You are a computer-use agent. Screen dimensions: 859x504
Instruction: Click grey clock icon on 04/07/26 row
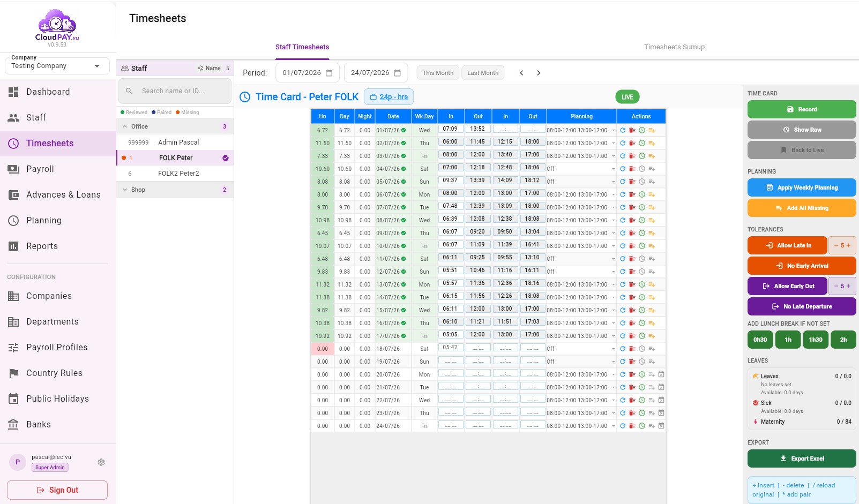pyautogui.click(x=642, y=169)
